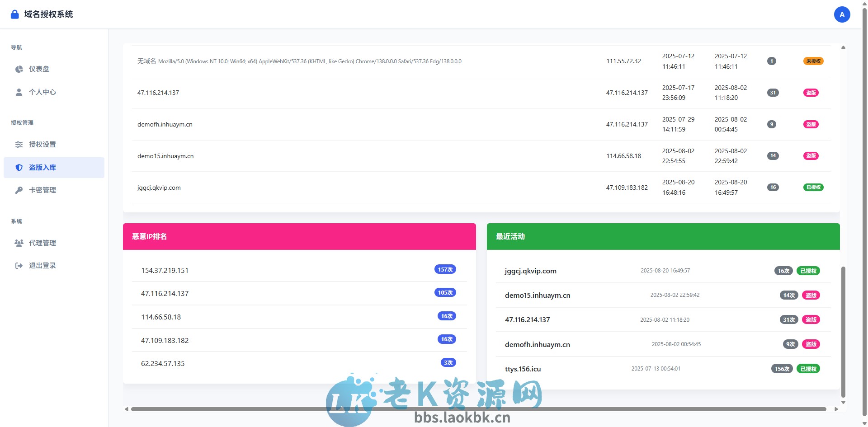Select the 仪表盘 pie chart icon
This screenshot has width=868, height=427.
pyautogui.click(x=19, y=69)
